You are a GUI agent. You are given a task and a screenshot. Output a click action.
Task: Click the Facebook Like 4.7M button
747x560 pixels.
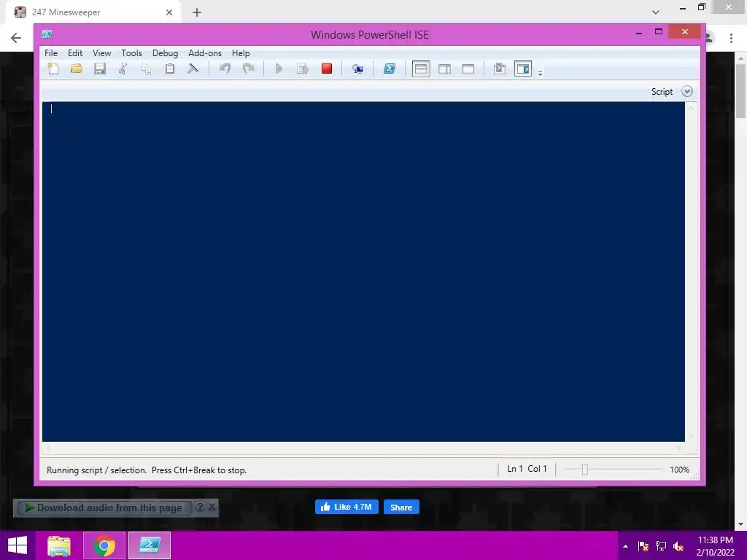point(347,507)
